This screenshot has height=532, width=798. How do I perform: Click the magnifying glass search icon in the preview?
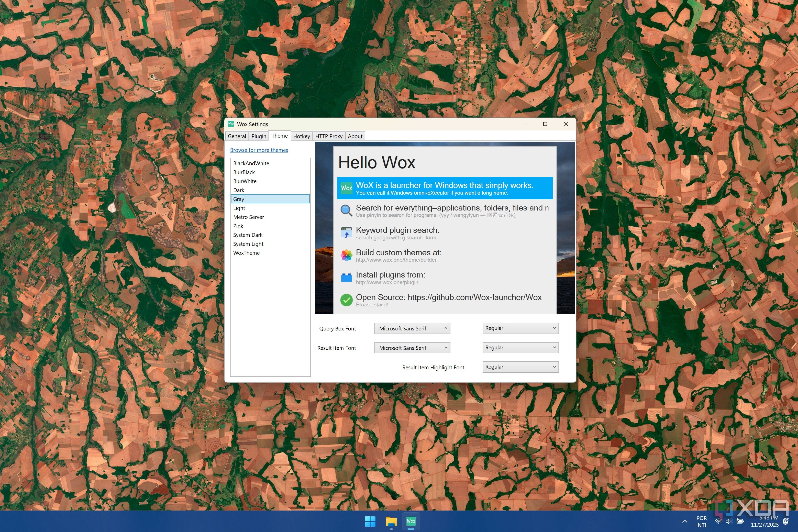[x=346, y=210]
